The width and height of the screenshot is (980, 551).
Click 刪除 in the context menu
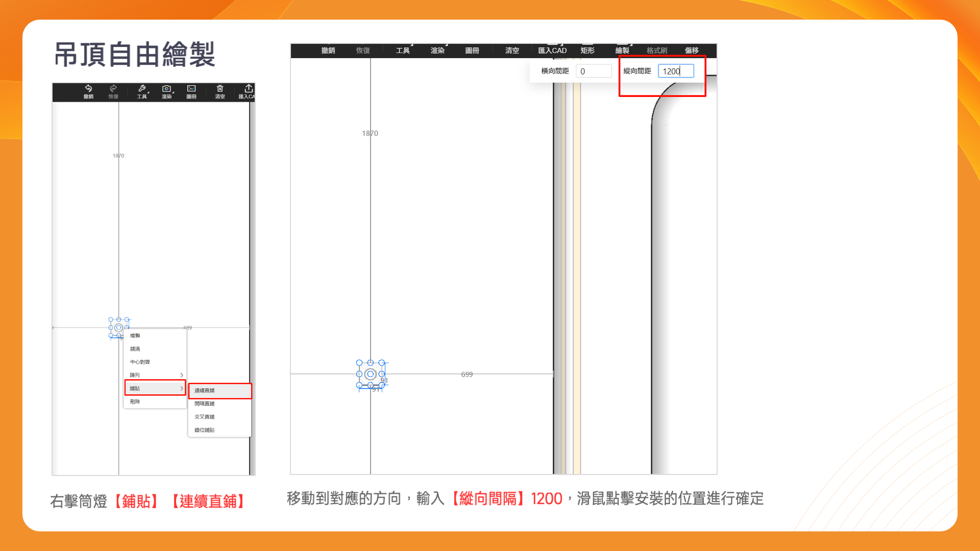135,402
